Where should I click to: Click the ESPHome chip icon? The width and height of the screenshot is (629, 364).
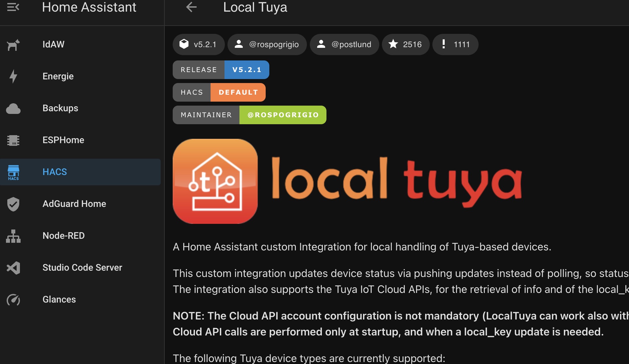tap(13, 140)
